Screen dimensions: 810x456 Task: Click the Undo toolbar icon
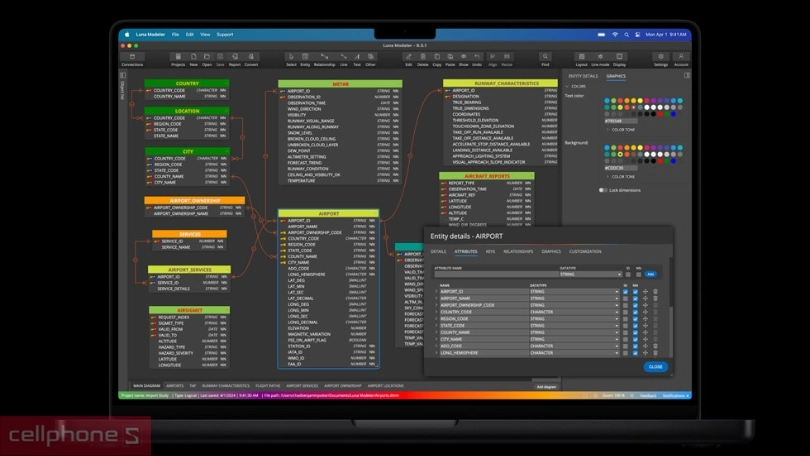click(x=477, y=59)
